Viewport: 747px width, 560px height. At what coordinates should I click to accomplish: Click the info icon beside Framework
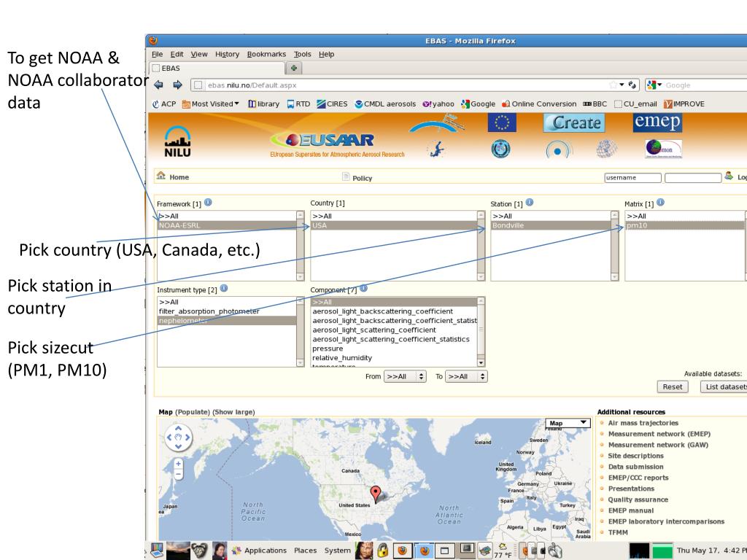[208, 203]
